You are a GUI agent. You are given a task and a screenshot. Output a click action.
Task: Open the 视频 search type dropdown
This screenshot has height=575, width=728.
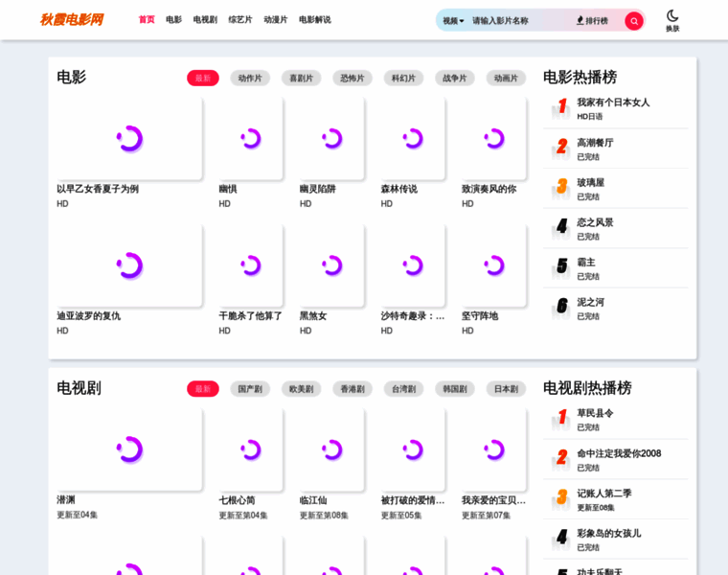click(x=453, y=21)
